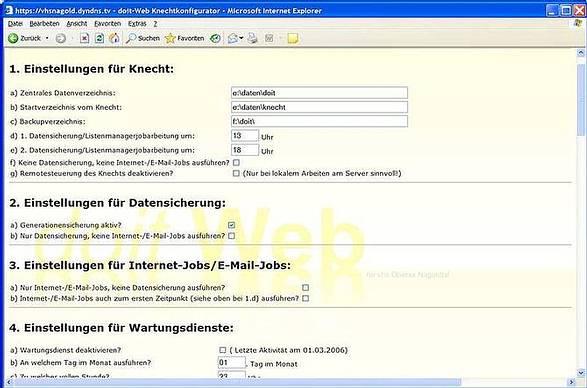
Task: Click the Zurück back button
Action: click(24, 38)
